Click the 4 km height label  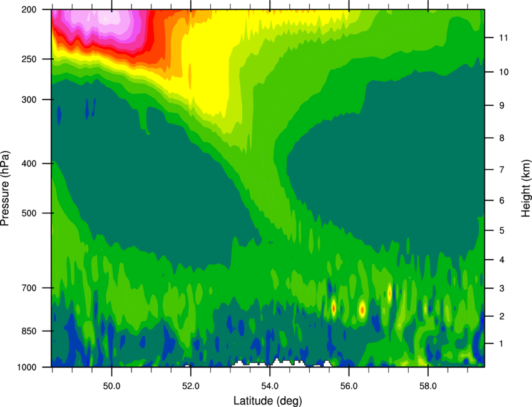[502, 260]
